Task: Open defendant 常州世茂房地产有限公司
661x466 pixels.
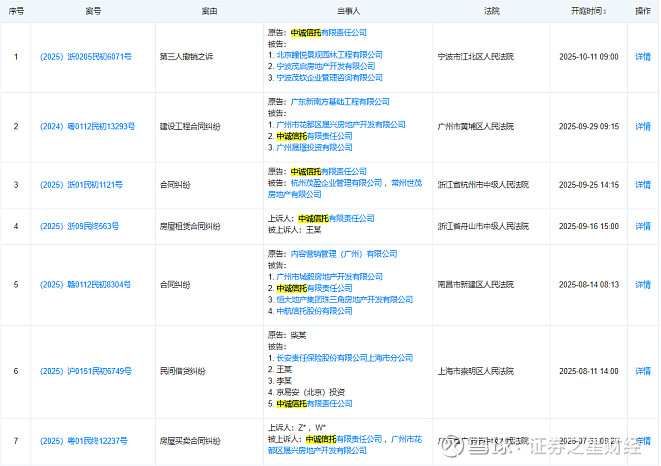Action: pyautogui.click(x=345, y=189)
